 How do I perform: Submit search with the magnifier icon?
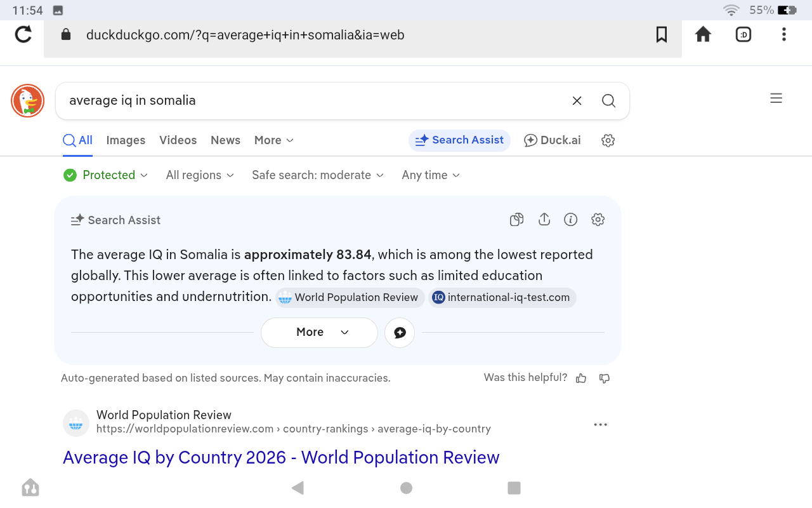pos(608,100)
